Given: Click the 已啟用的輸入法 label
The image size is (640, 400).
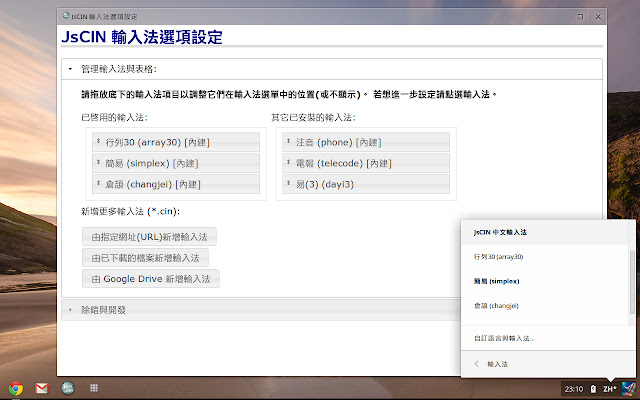Looking at the screenshot, I should point(114,118).
